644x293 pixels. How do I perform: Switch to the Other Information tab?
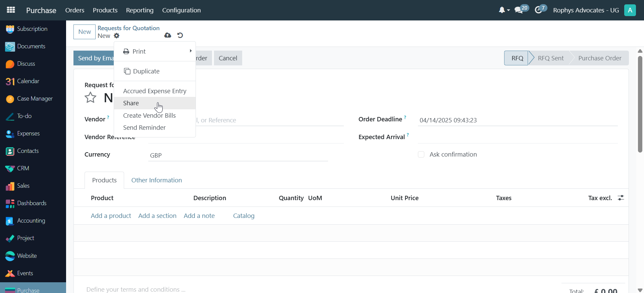click(157, 180)
